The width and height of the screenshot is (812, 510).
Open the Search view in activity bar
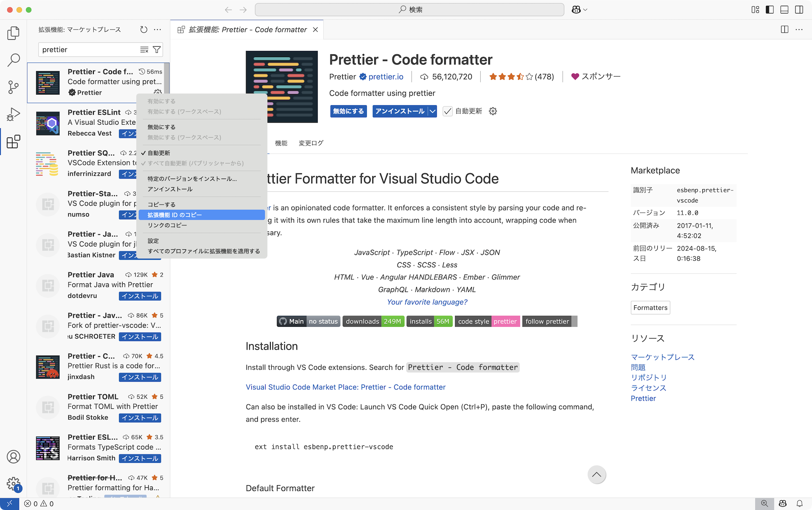click(x=13, y=60)
